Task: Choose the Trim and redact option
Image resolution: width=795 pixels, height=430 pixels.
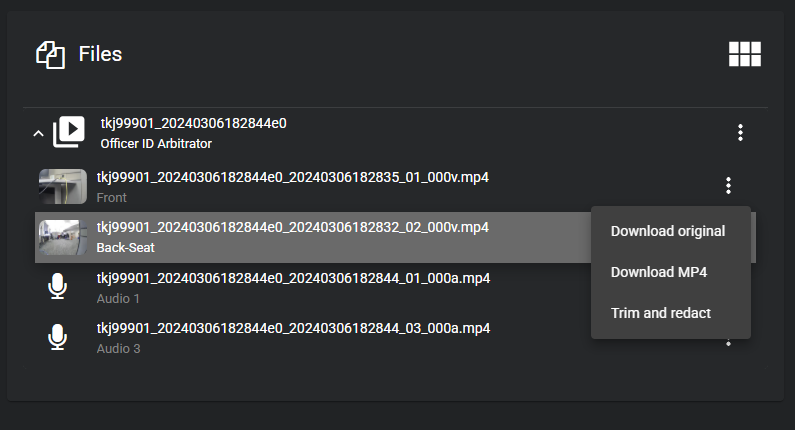Action: click(x=661, y=313)
